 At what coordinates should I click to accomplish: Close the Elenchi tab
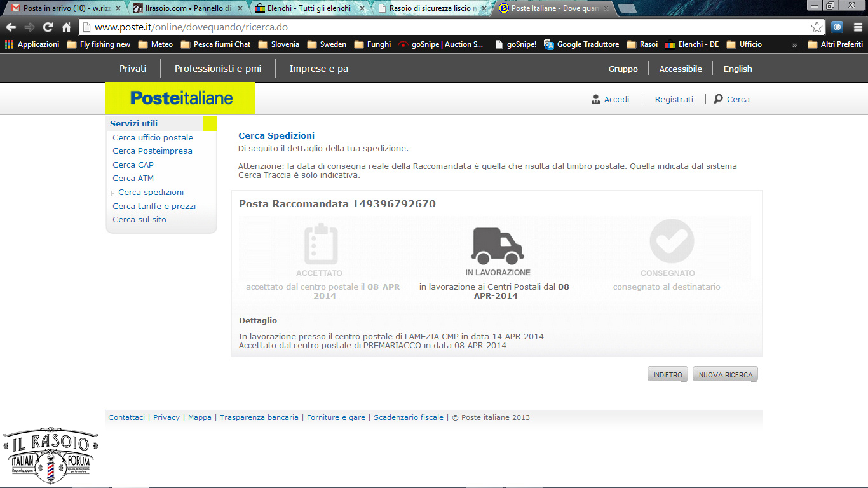coord(362,9)
